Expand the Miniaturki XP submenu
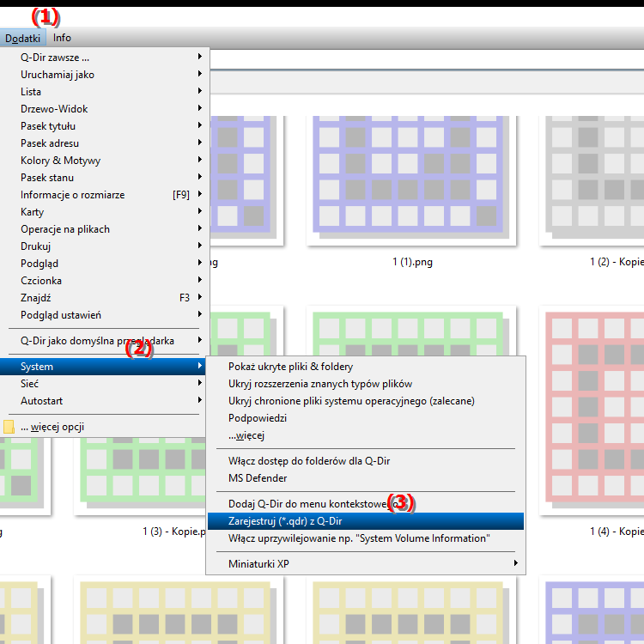 366,564
